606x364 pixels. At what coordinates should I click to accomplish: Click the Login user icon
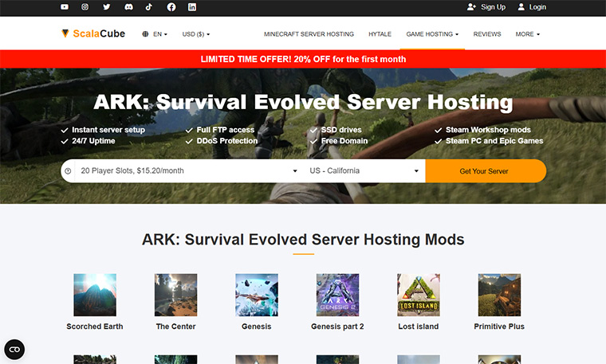521,7
